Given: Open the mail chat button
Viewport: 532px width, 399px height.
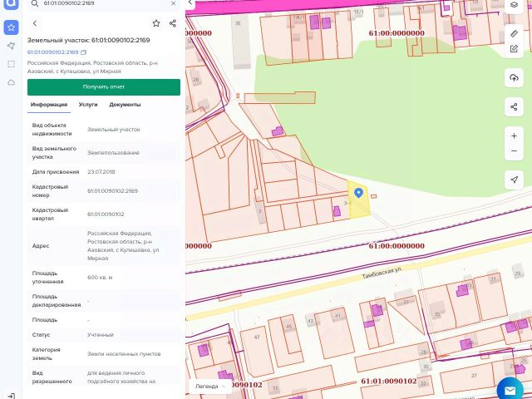Looking at the screenshot, I should click(509, 388).
